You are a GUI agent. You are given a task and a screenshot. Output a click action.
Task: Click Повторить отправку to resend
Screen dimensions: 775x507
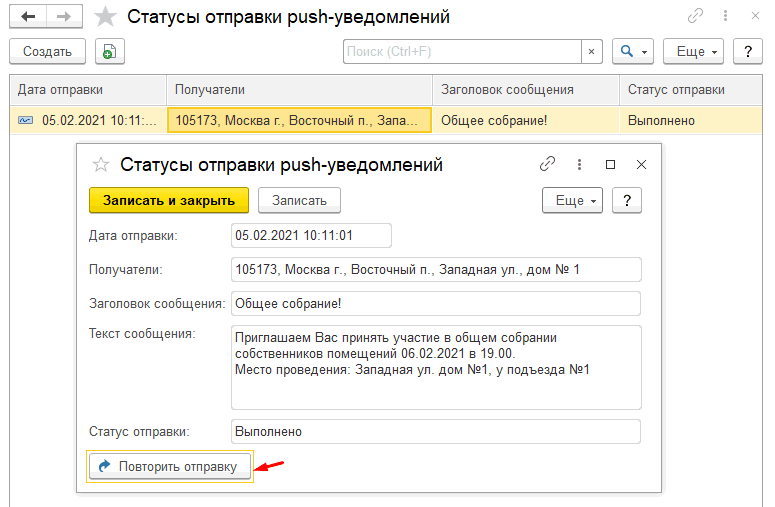169,467
